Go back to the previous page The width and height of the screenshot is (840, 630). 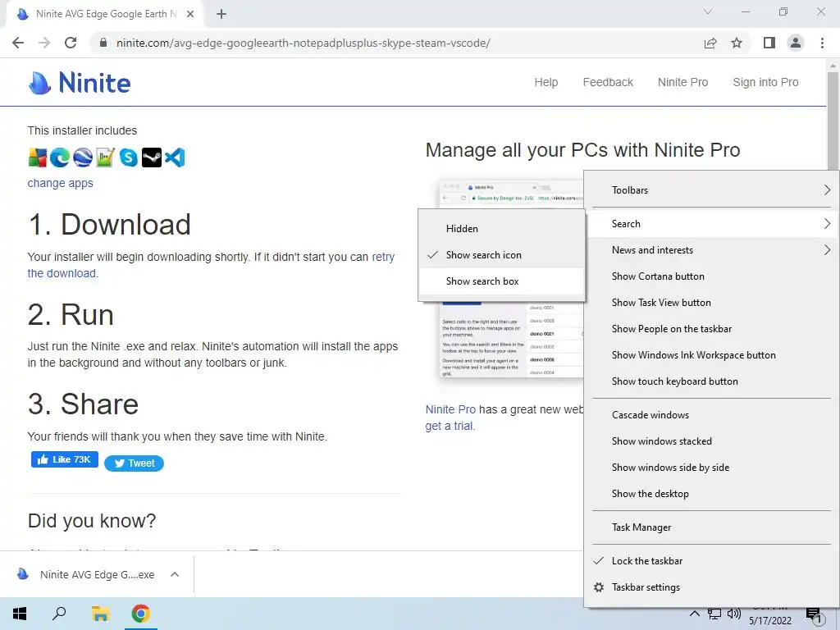[18, 43]
